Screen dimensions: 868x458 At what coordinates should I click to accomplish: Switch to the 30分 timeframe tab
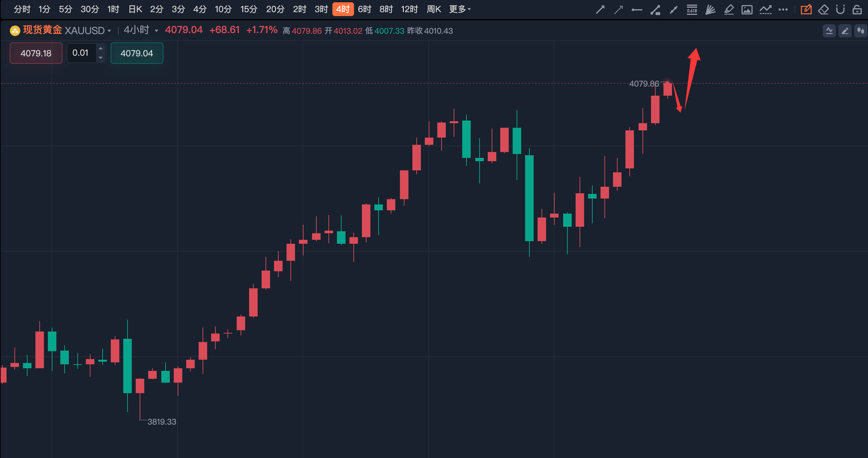tap(89, 9)
